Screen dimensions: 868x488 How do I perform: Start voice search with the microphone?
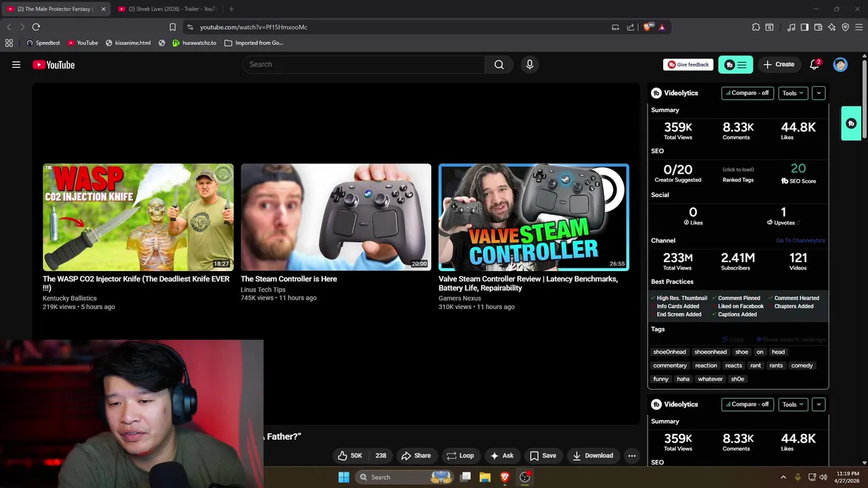coord(530,64)
